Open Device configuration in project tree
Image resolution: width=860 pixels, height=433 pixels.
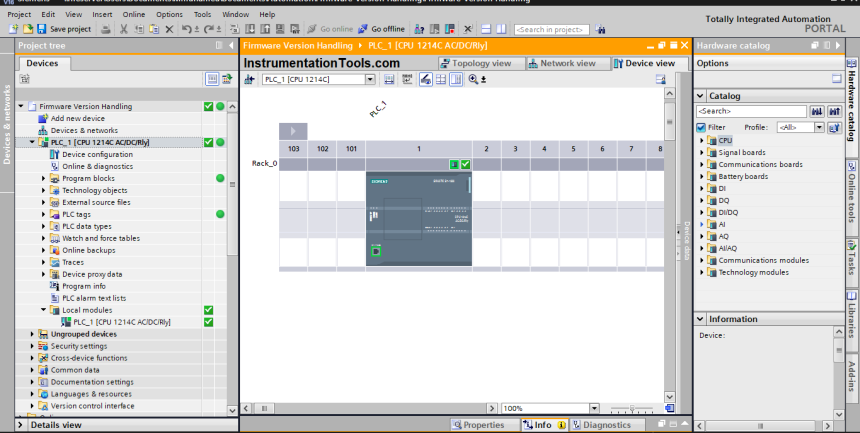(97, 154)
